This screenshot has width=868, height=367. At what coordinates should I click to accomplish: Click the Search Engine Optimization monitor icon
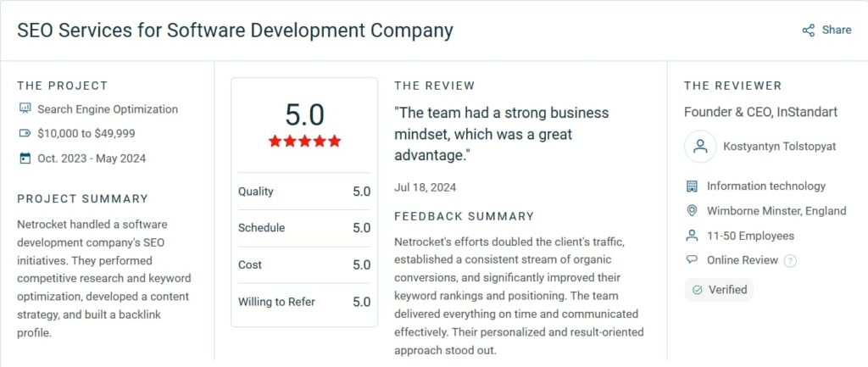click(x=25, y=108)
